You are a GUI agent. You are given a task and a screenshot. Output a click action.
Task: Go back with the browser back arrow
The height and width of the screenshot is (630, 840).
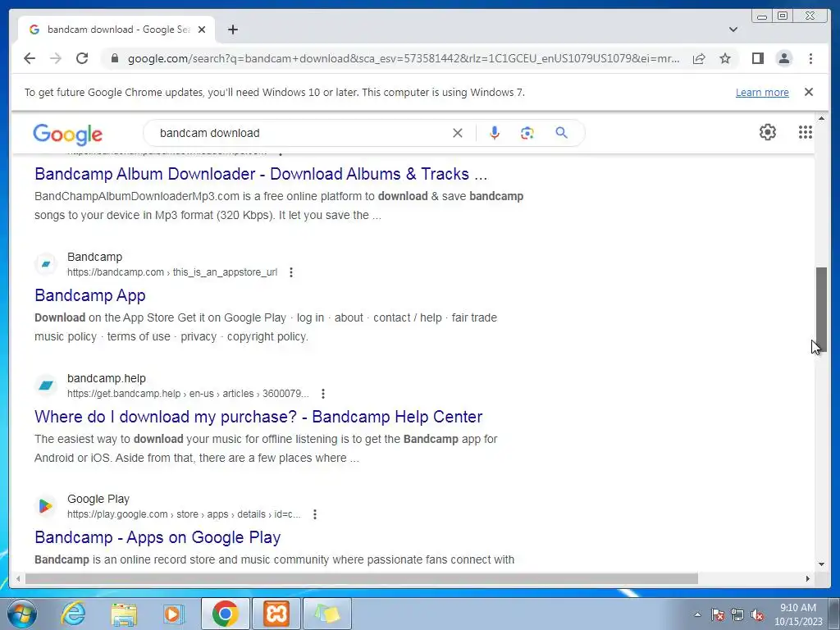pos(30,58)
